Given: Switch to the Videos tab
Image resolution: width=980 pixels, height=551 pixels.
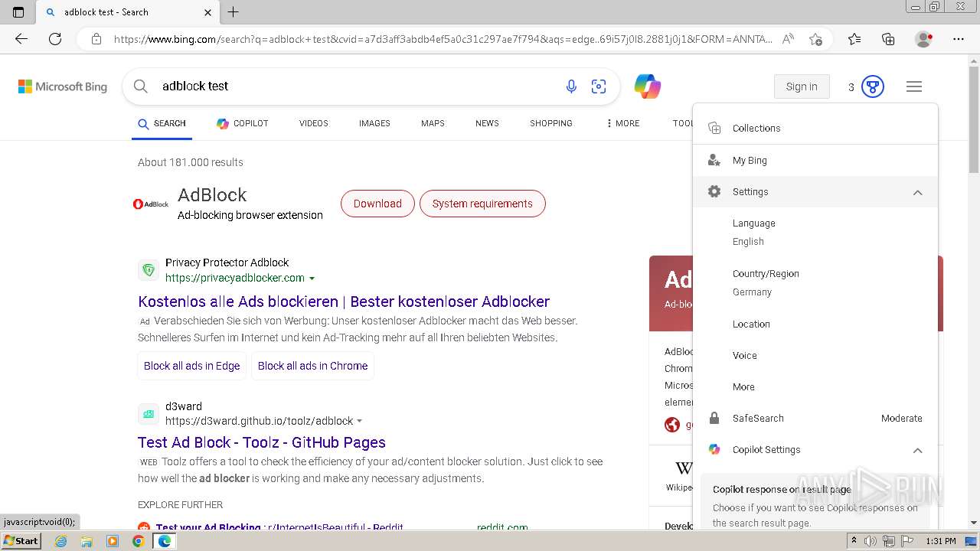Looking at the screenshot, I should pyautogui.click(x=314, y=123).
